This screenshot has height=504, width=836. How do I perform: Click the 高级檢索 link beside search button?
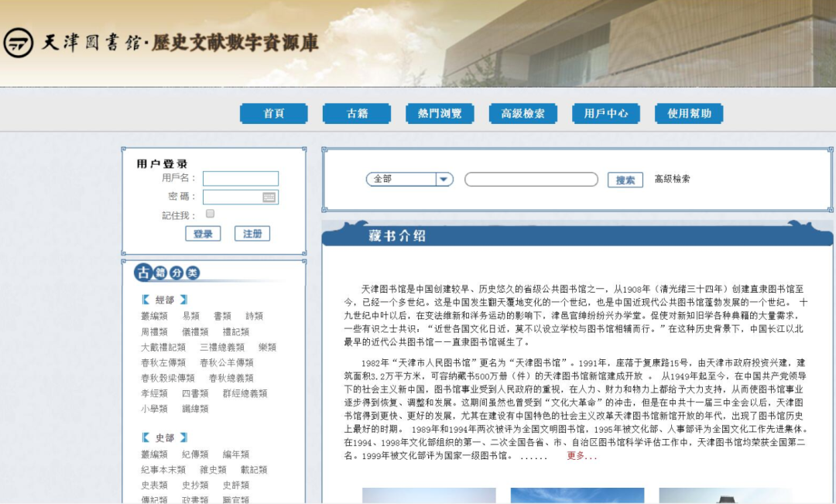click(672, 179)
